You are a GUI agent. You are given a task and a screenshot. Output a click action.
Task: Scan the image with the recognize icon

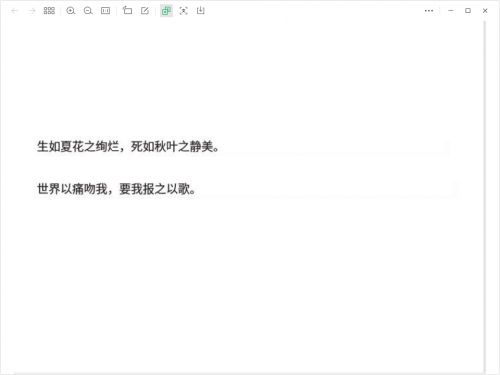[x=183, y=11]
